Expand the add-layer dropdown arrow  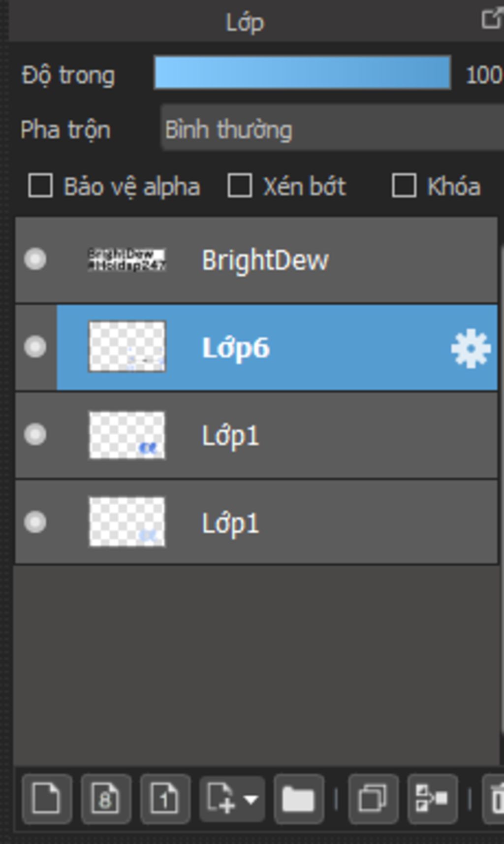click(x=251, y=799)
